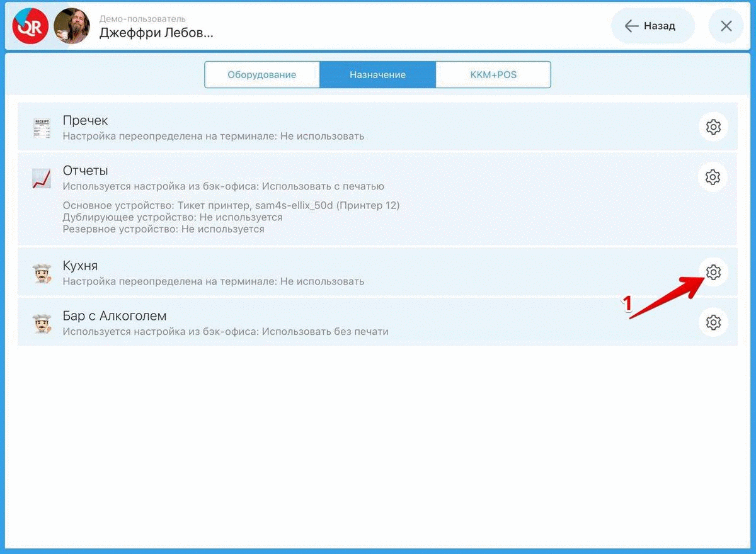Select the Назначение tab
Screen dimensions: 756x554
click(378, 74)
